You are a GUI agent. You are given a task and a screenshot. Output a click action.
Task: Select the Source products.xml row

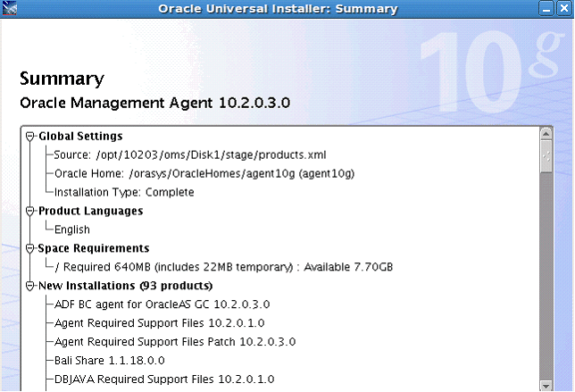point(190,155)
